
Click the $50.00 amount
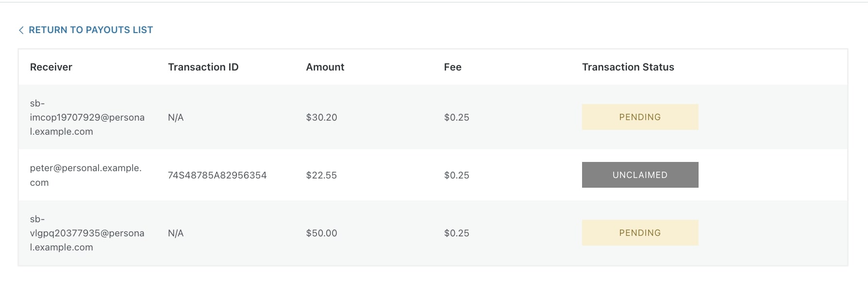coord(321,233)
